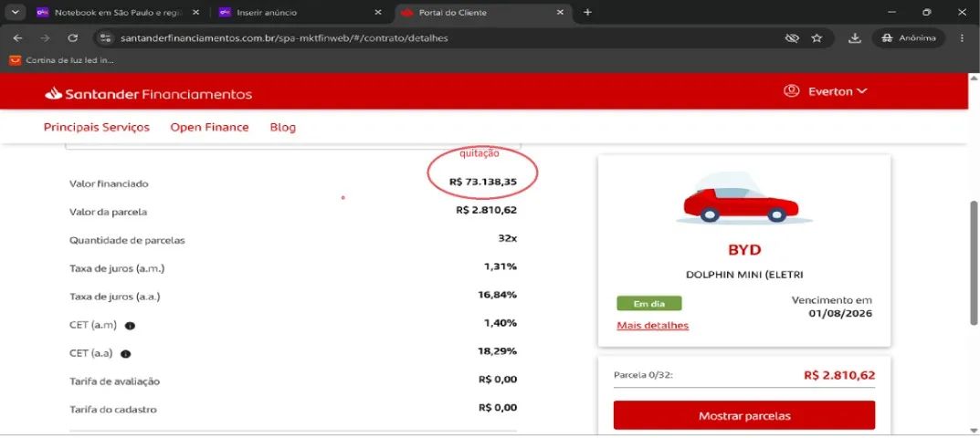Select the 1,40% CET monthly value
Viewport: 980px width, 438px height.
500,323
